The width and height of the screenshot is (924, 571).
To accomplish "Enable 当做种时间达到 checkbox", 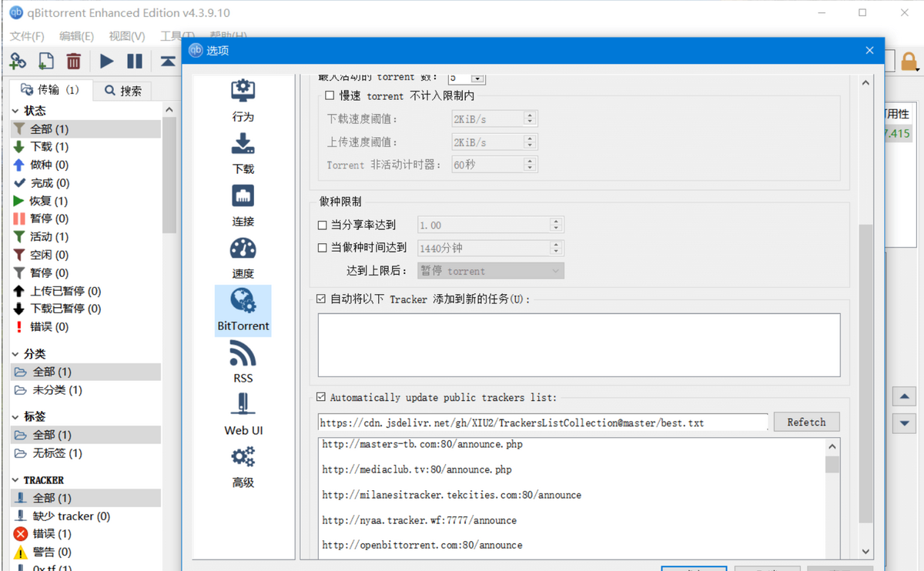I will coord(323,248).
